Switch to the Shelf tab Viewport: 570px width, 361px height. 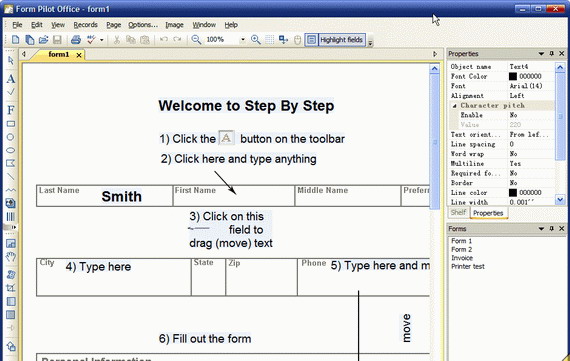[x=458, y=212]
